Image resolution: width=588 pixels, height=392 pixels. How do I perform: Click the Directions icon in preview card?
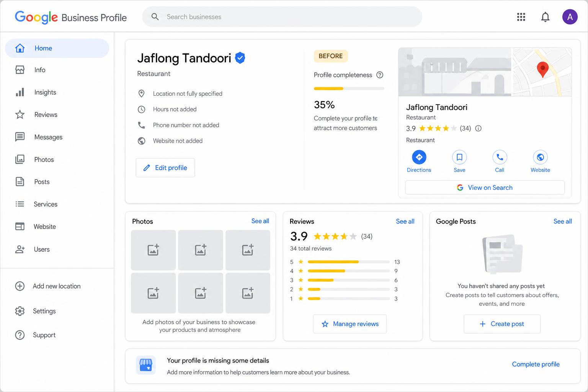click(419, 157)
